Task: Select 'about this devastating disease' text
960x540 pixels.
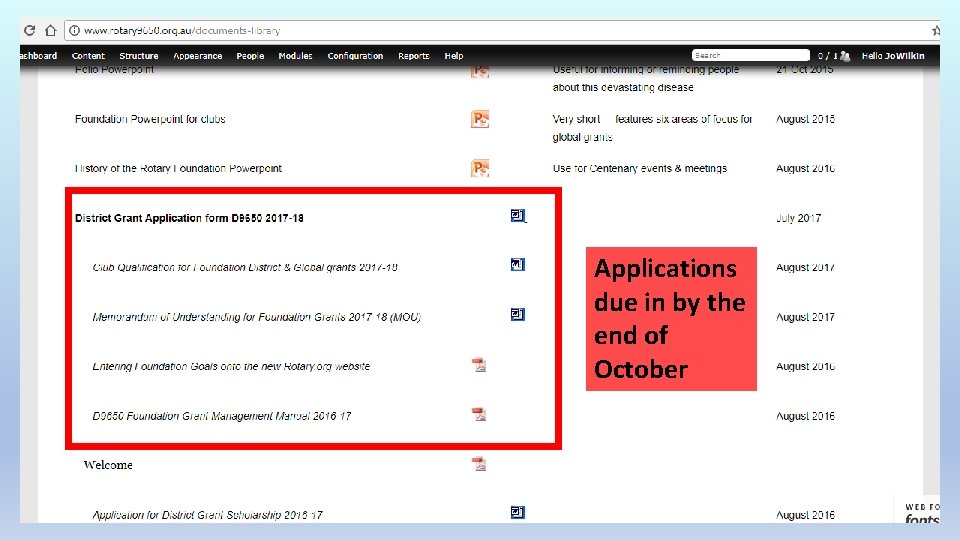Action: point(623,88)
